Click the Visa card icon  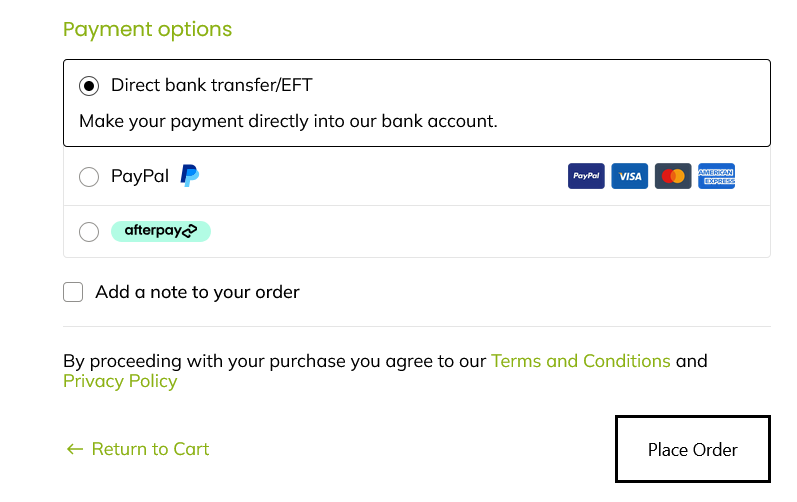click(630, 176)
